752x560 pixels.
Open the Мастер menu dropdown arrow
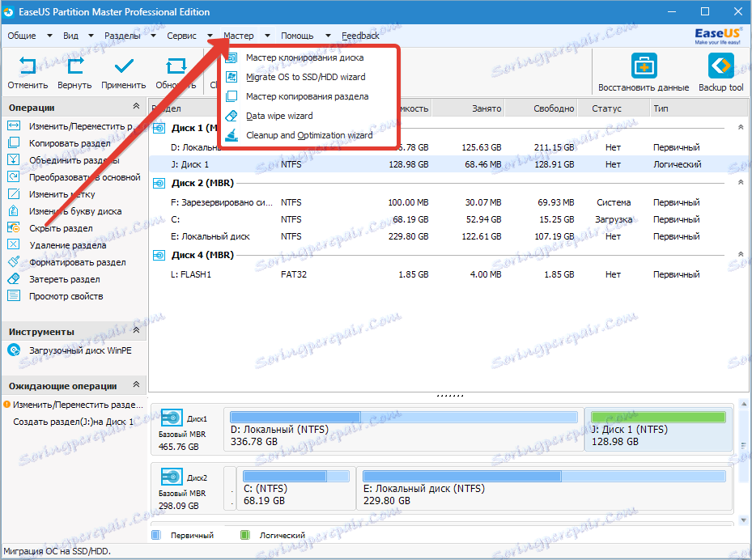pyautogui.click(x=268, y=36)
